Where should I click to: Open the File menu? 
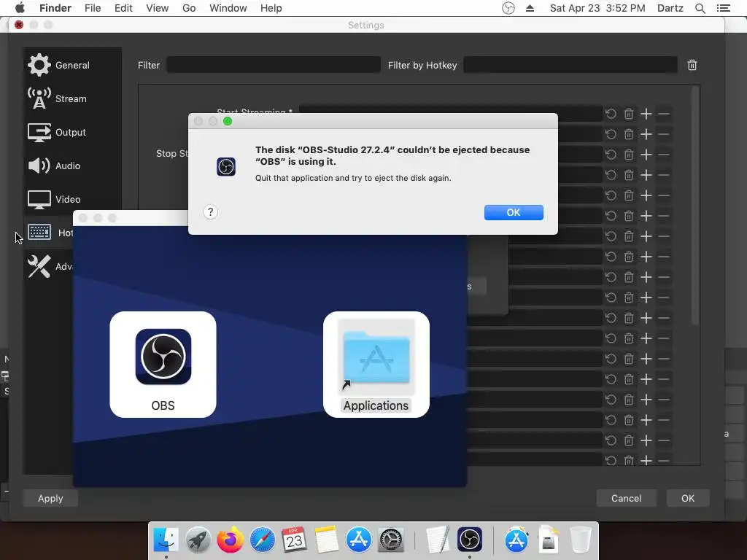click(93, 8)
